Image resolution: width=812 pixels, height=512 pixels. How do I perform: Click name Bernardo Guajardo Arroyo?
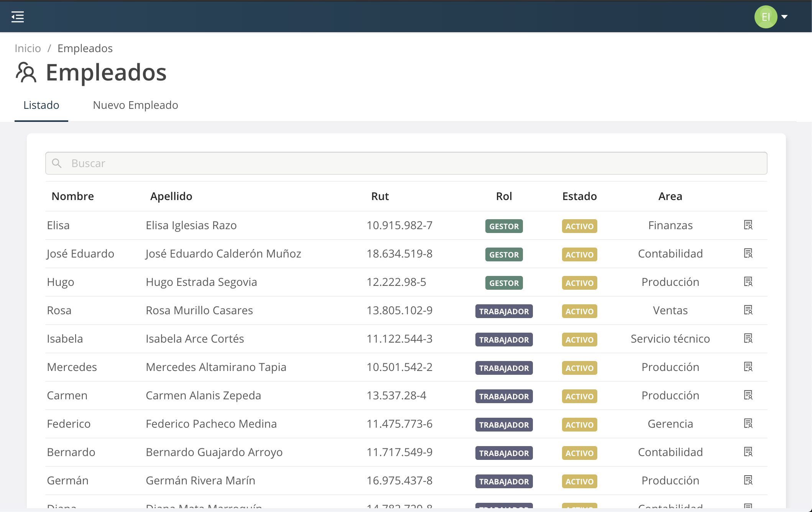click(214, 452)
